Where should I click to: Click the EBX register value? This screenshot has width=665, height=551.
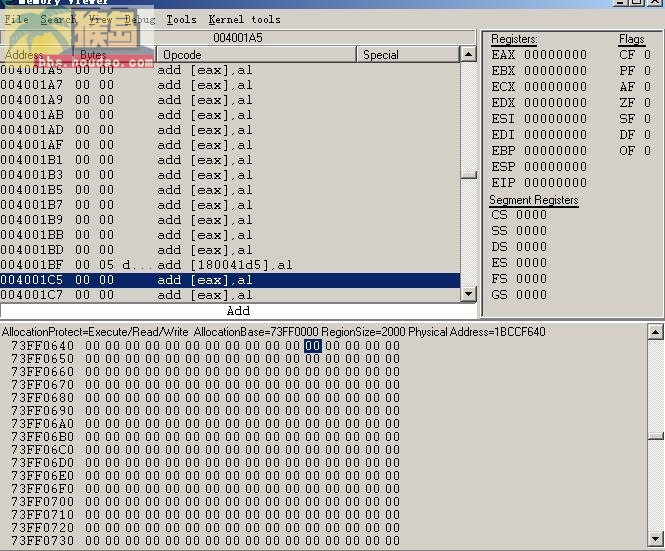coord(555,71)
